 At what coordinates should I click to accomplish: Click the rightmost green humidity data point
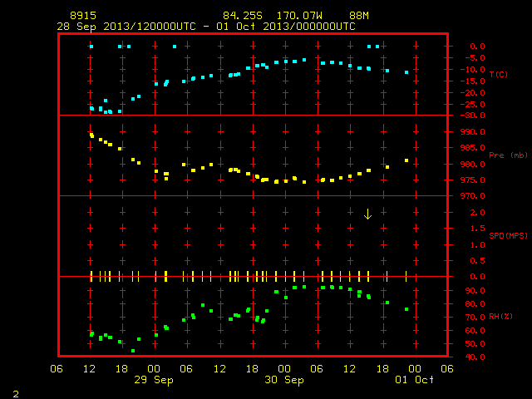pos(406,309)
